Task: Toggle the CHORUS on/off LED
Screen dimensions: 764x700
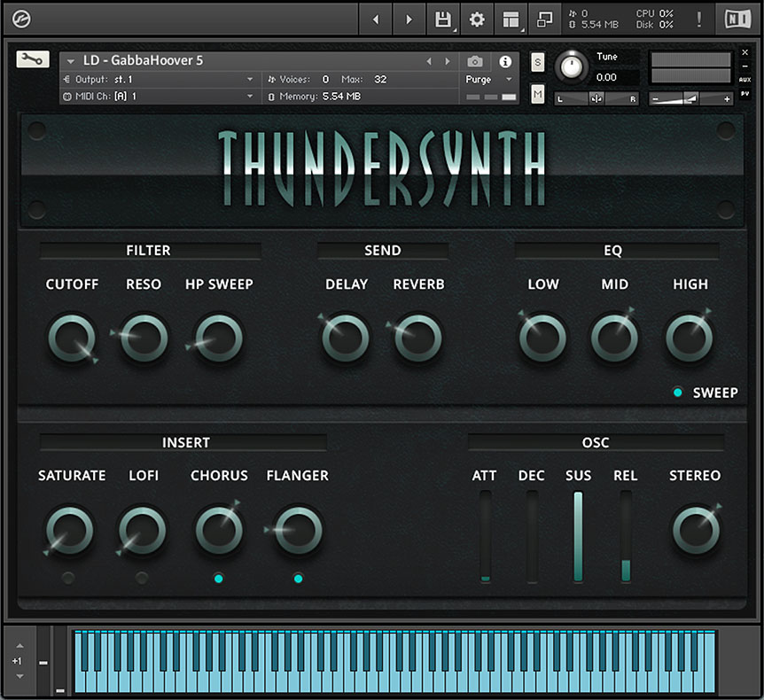Action: 219,579
